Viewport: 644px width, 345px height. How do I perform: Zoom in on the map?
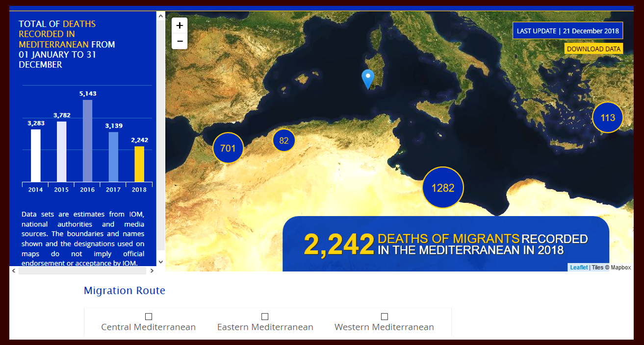click(180, 25)
